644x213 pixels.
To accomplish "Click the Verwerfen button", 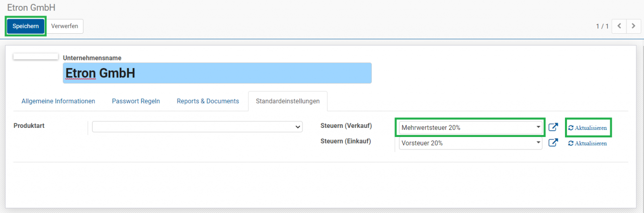I will click(65, 26).
